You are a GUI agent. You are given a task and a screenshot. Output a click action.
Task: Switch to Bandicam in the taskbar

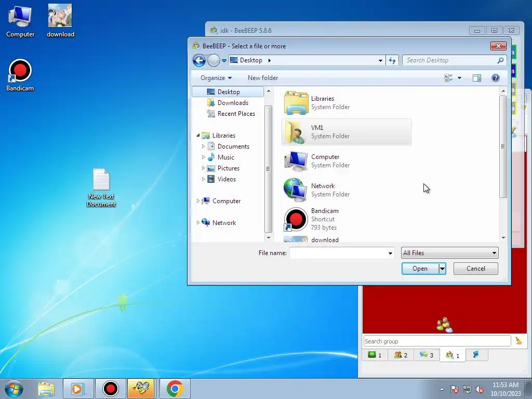tap(110, 389)
